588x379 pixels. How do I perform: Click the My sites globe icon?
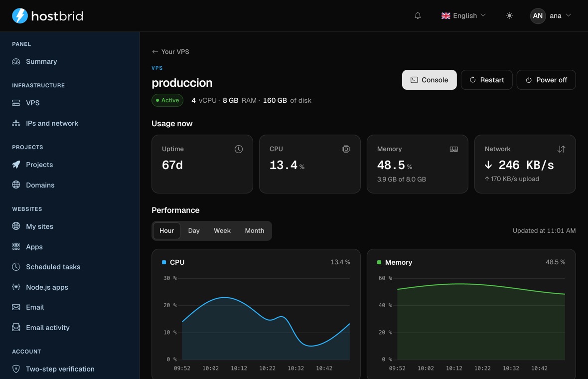point(16,226)
